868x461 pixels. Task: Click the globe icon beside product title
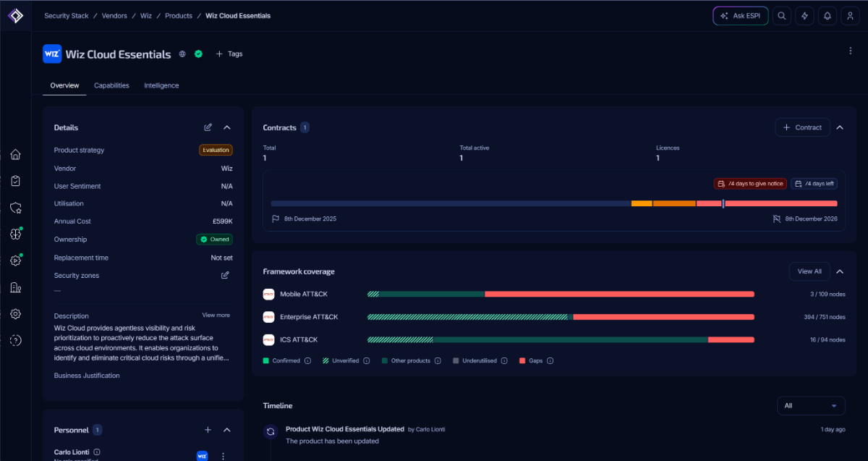point(182,54)
